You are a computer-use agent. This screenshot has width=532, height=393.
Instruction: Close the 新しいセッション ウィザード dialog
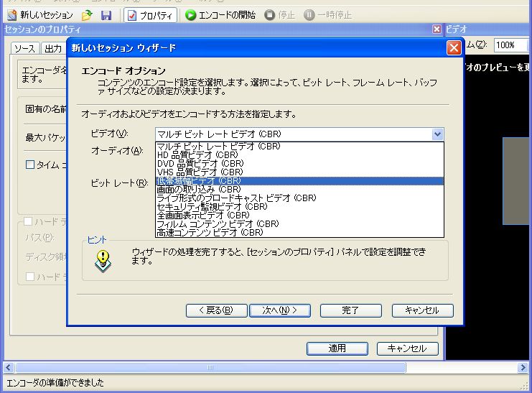click(453, 48)
